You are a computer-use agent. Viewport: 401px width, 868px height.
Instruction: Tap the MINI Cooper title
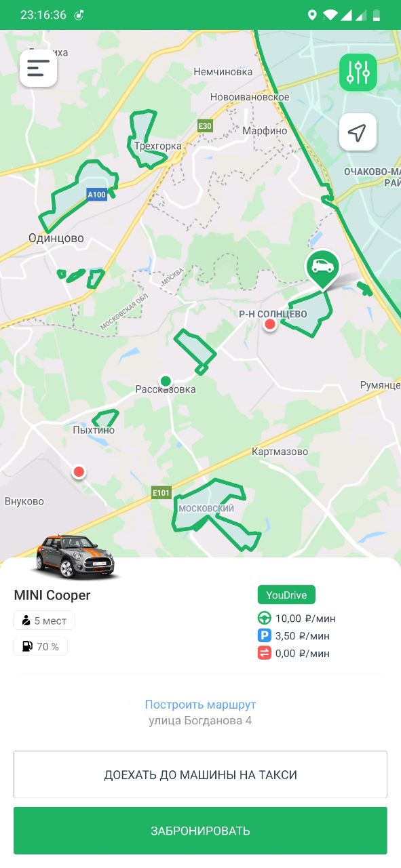52,595
